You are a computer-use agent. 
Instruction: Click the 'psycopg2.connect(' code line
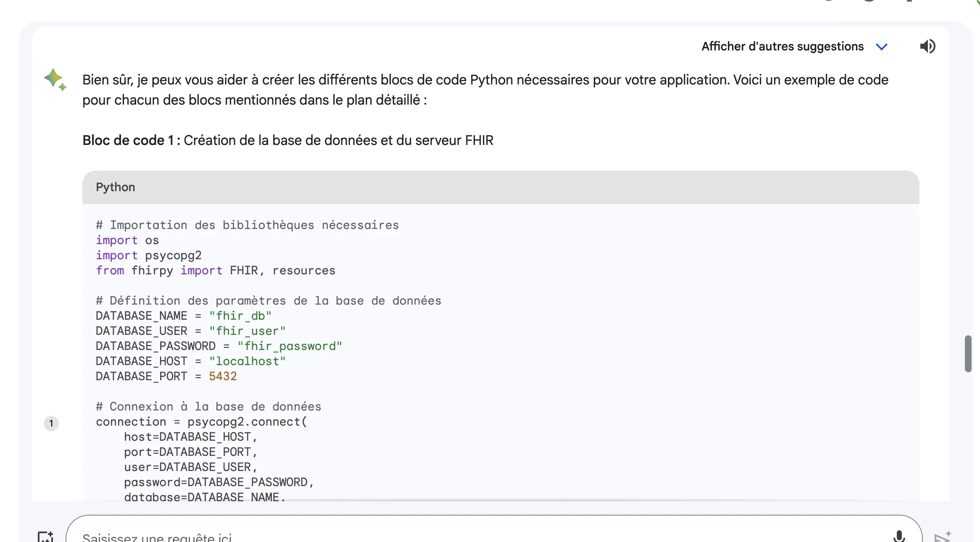tap(247, 422)
